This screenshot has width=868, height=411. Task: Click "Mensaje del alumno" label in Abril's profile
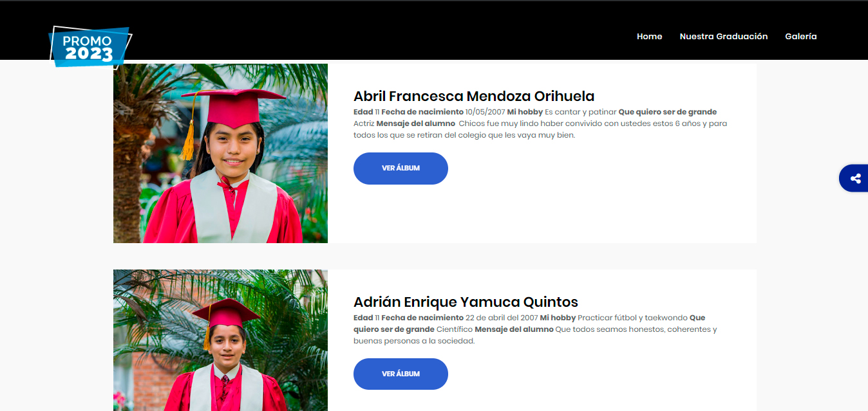(415, 123)
